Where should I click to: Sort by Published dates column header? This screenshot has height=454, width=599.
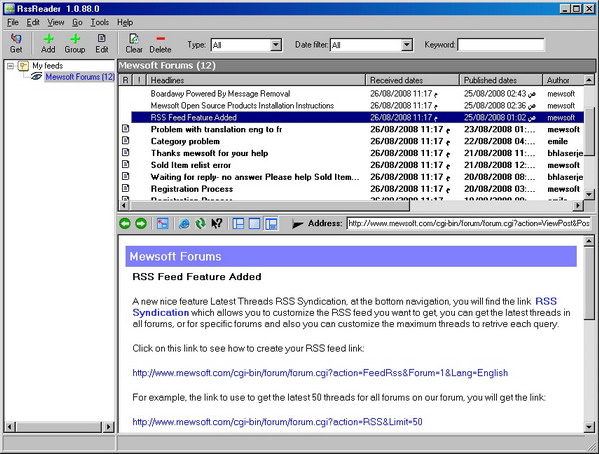(501, 80)
